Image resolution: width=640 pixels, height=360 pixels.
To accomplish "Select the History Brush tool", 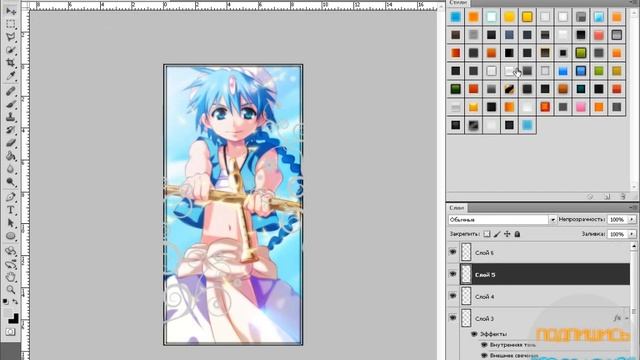I will pos(11,130).
